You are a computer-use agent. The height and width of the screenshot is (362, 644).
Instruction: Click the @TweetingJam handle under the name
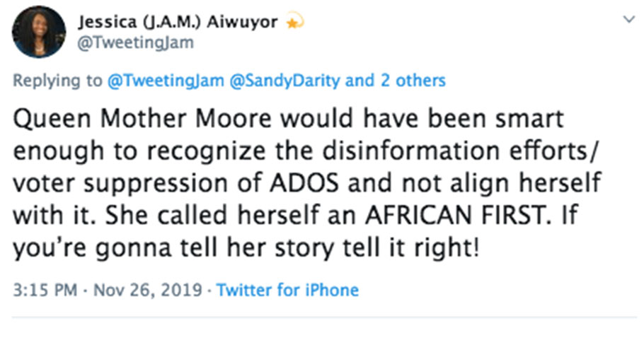134,42
